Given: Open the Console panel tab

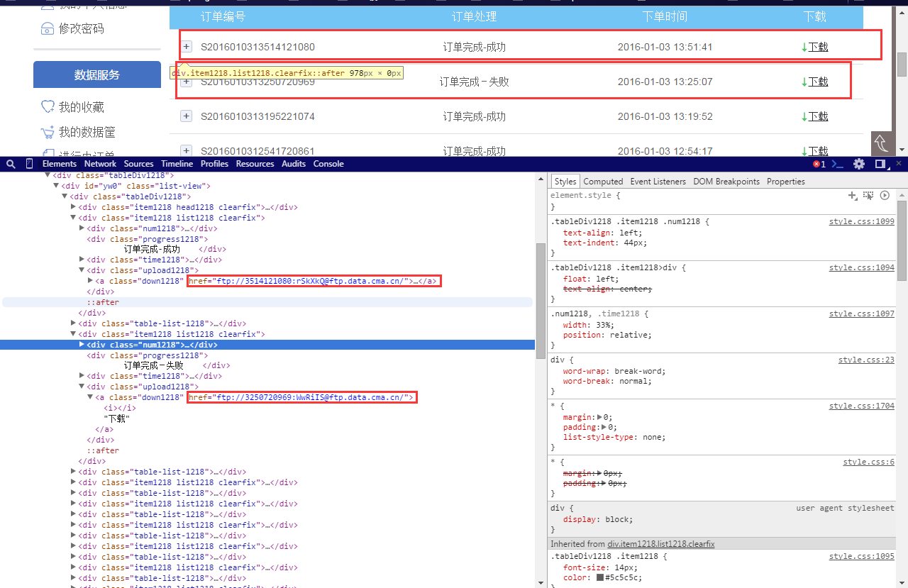Looking at the screenshot, I should coord(328,164).
